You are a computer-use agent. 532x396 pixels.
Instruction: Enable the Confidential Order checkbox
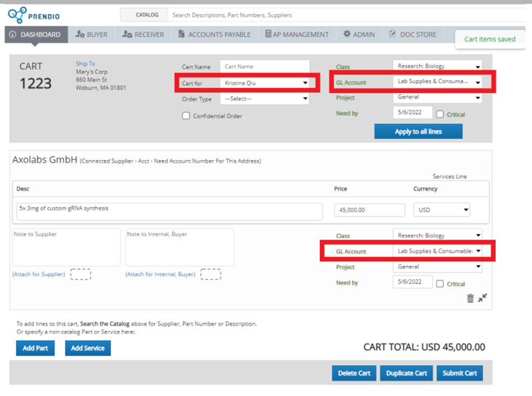pos(186,116)
